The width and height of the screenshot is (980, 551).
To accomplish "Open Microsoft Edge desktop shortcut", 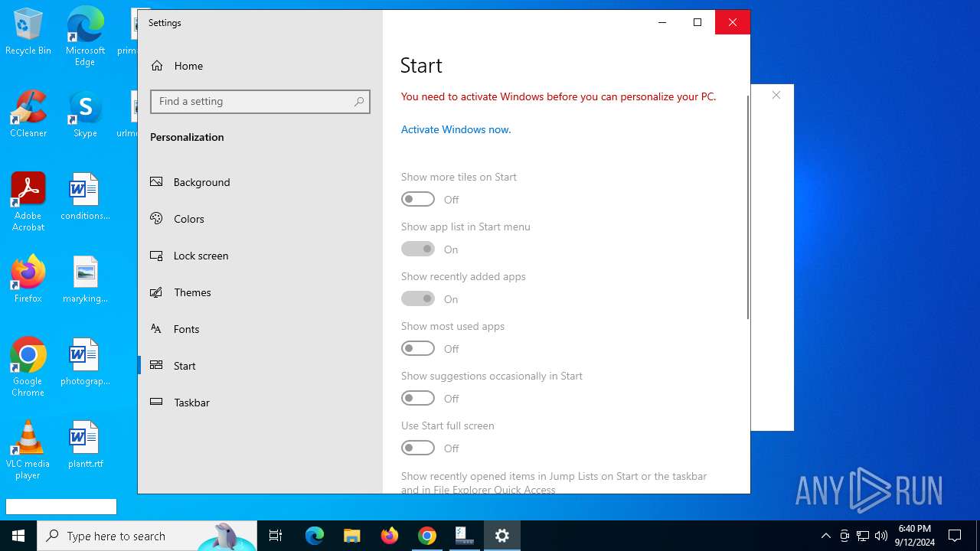I will 85,37.
